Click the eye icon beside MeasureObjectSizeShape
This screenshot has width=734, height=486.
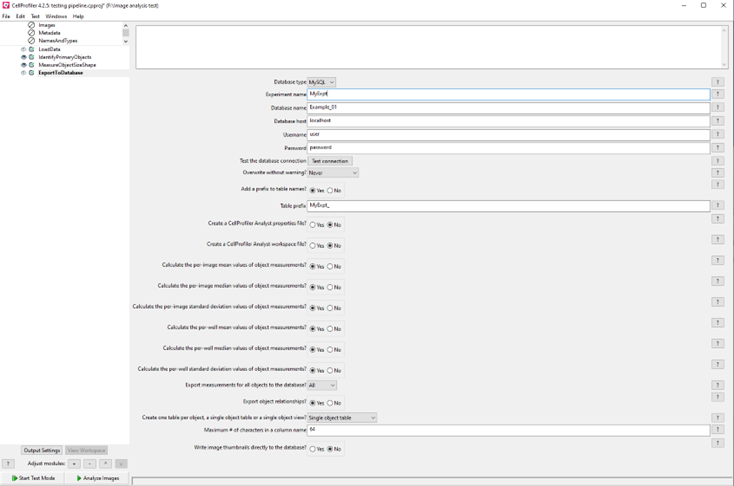click(24, 65)
